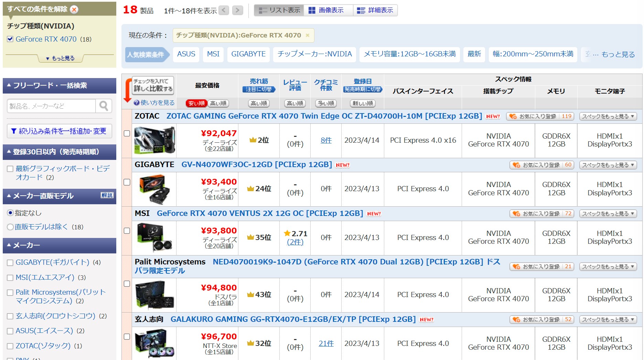Open 8件 reviews link for ZOTAC
644x360 pixels.
(x=326, y=140)
